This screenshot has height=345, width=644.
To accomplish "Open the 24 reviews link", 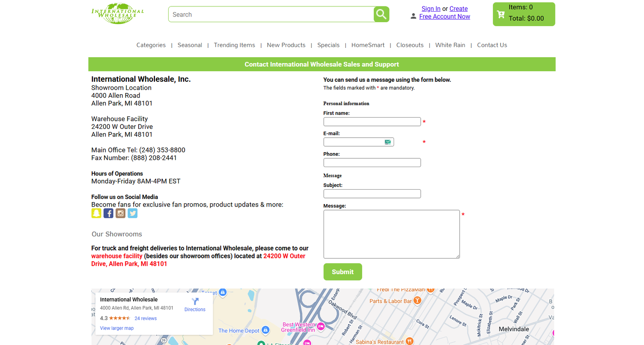I will pyautogui.click(x=145, y=318).
